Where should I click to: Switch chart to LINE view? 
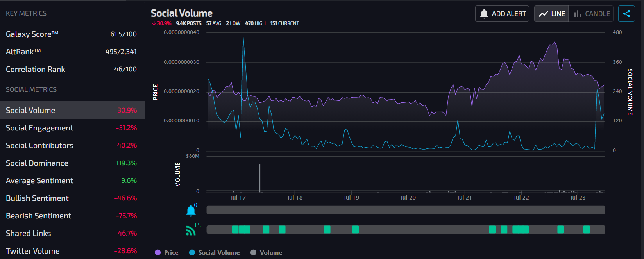click(551, 14)
